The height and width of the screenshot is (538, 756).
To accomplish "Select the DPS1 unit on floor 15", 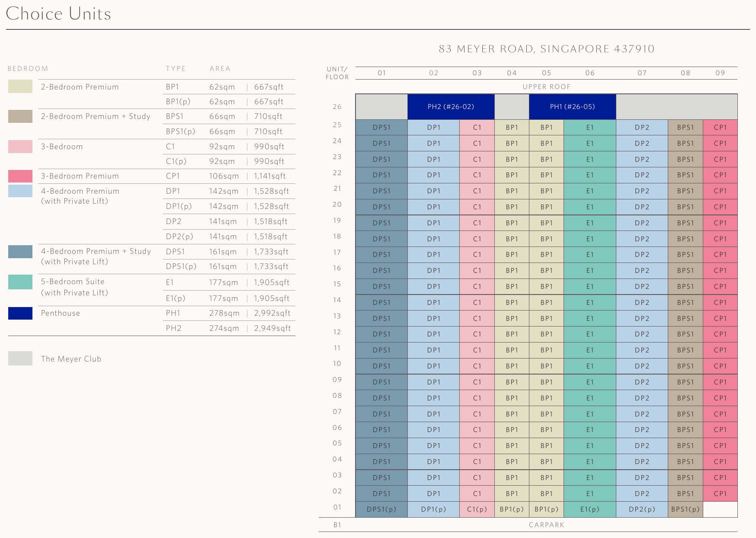I will [x=381, y=287].
